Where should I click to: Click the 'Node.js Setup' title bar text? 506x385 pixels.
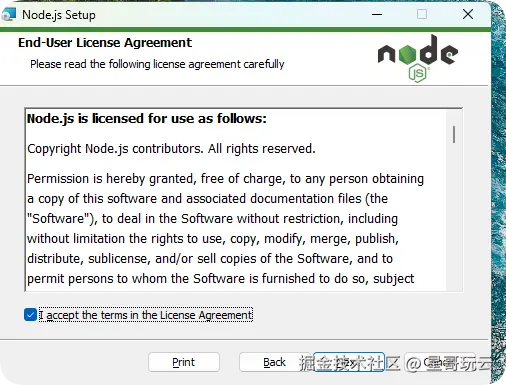pos(59,15)
